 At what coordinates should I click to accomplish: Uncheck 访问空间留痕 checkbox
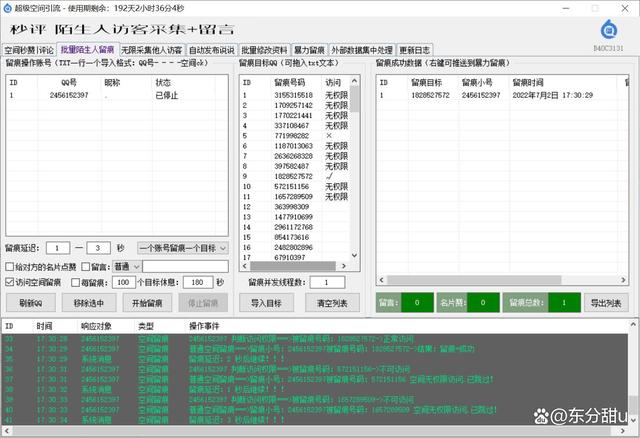coord(10,282)
